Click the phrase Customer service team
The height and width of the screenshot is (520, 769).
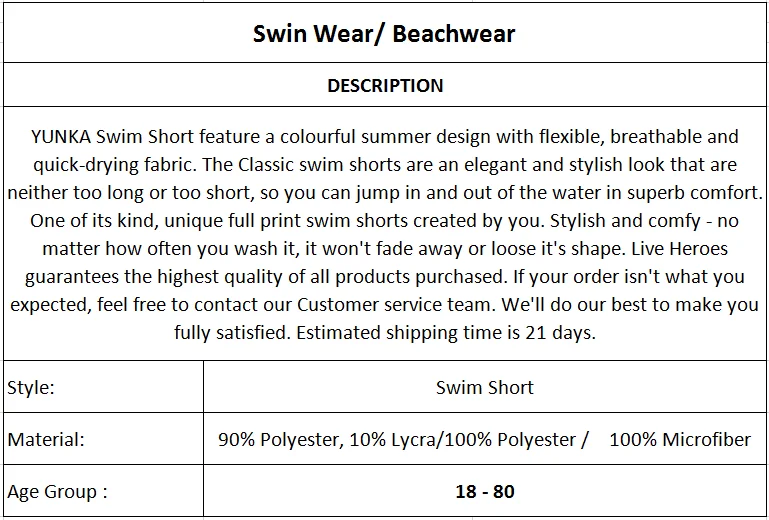[395, 305]
